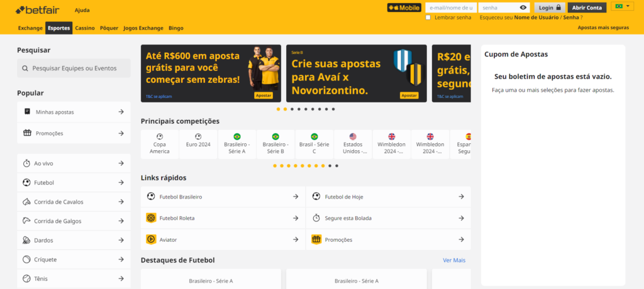Click the Betfair logo
Image resolution: width=644 pixels, height=289 pixels.
tap(38, 9)
